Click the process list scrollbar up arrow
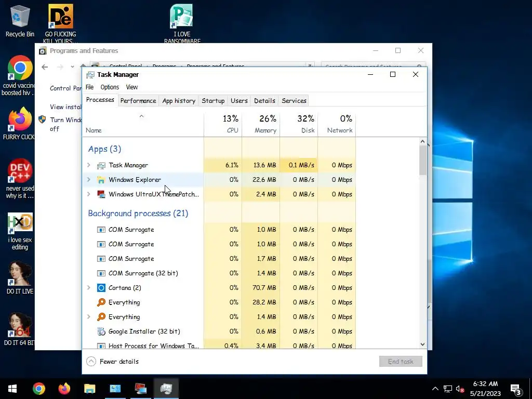The height and width of the screenshot is (399, 532). click(423, 141)
